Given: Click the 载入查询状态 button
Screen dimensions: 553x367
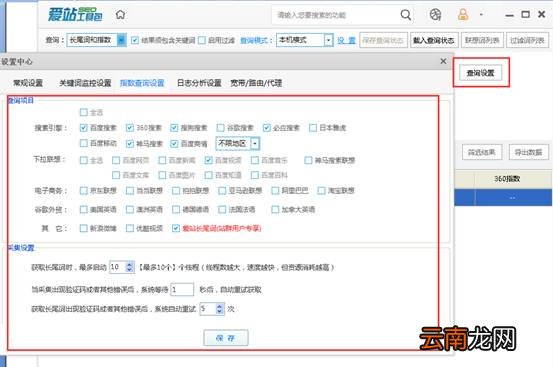Looking at the screenshot, I should pos(434,41).
